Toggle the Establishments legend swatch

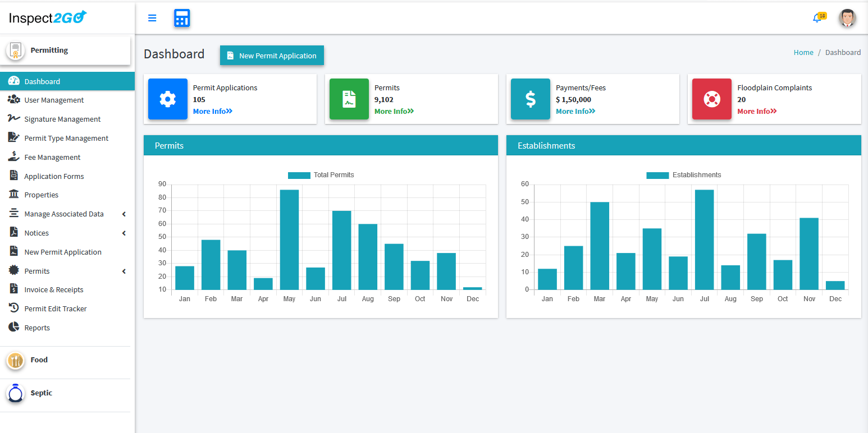657,175
